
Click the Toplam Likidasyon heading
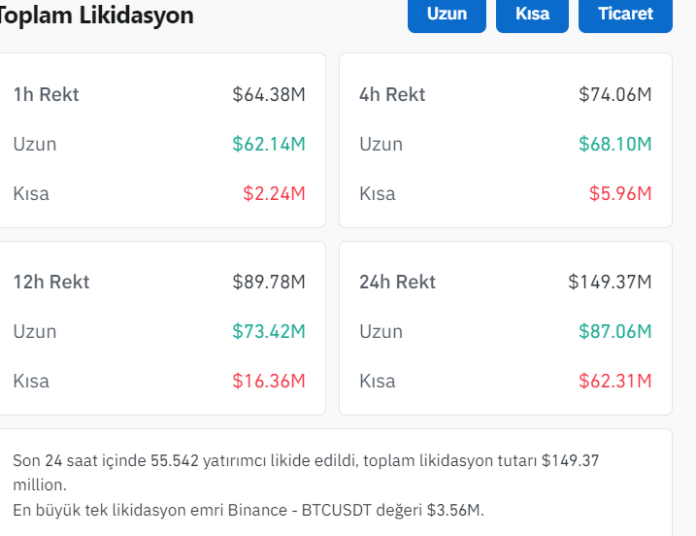point(97,16)
